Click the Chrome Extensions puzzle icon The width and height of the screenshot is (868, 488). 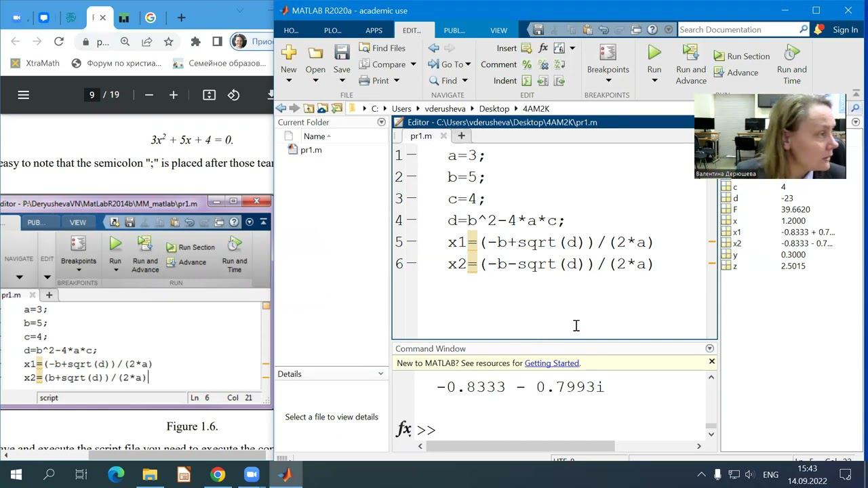(196, 41)
